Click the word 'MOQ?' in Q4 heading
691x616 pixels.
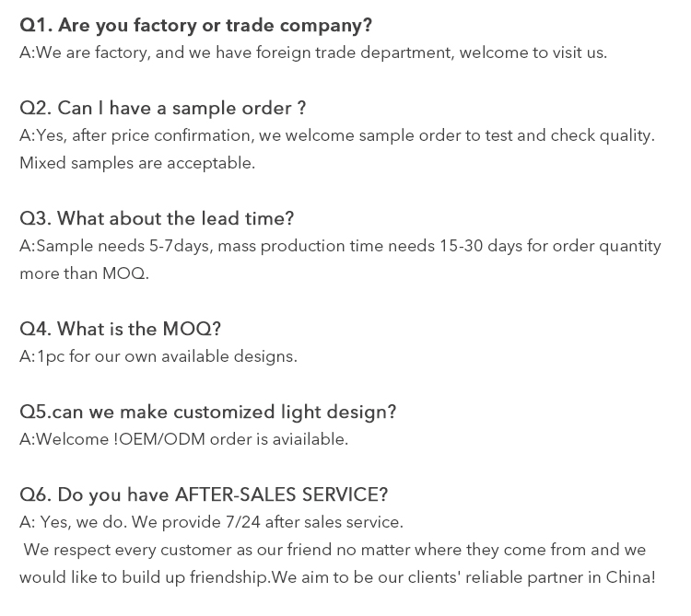click(x=192, y=329)
